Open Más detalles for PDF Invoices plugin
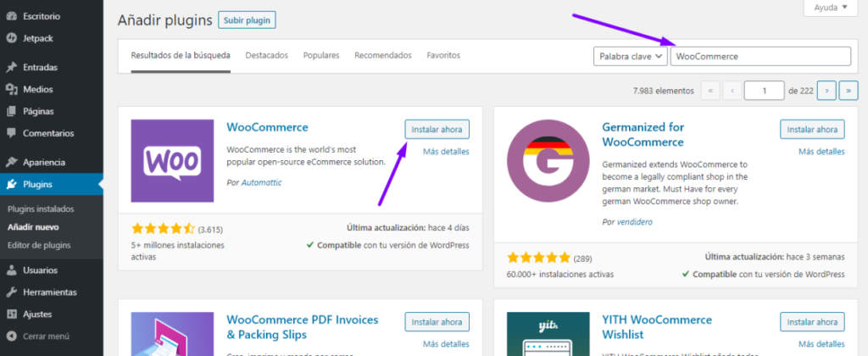 446,344
